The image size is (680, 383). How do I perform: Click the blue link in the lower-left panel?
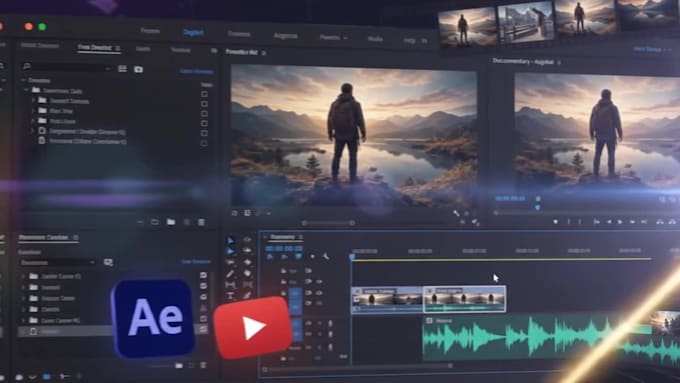pyautogui.click(x=196, y=262)
